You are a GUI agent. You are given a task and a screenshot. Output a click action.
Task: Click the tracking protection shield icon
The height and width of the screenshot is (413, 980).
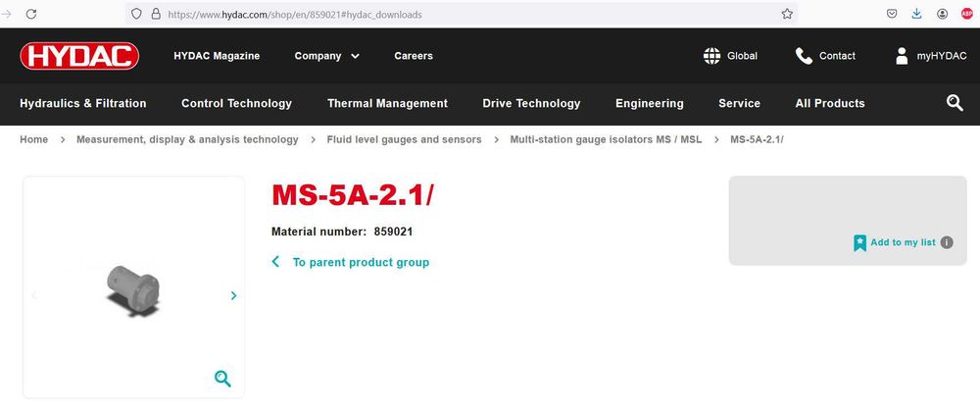tap(136, 14)
